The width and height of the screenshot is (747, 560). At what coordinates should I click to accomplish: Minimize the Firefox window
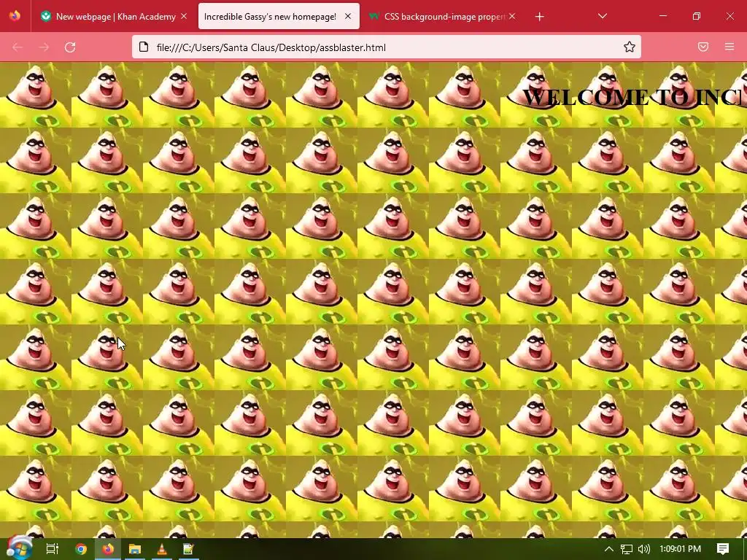(662, 16)
